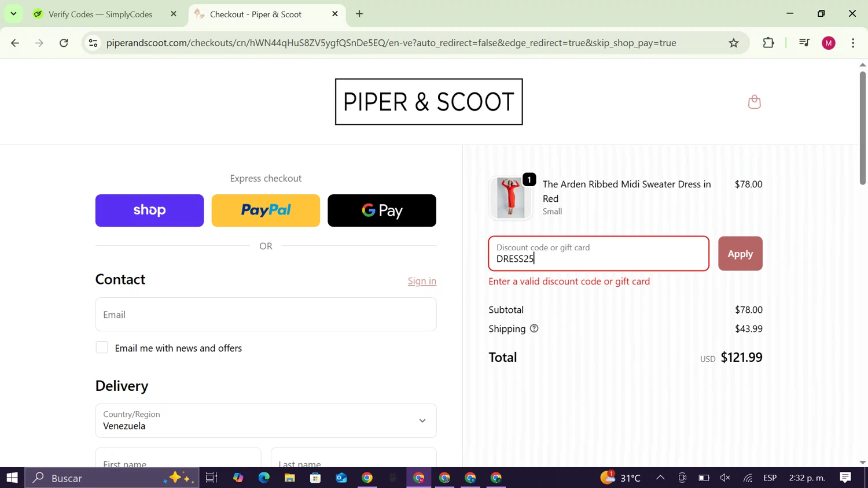Click the Sign in link
The image size is (868, 488).
[422, 281]
